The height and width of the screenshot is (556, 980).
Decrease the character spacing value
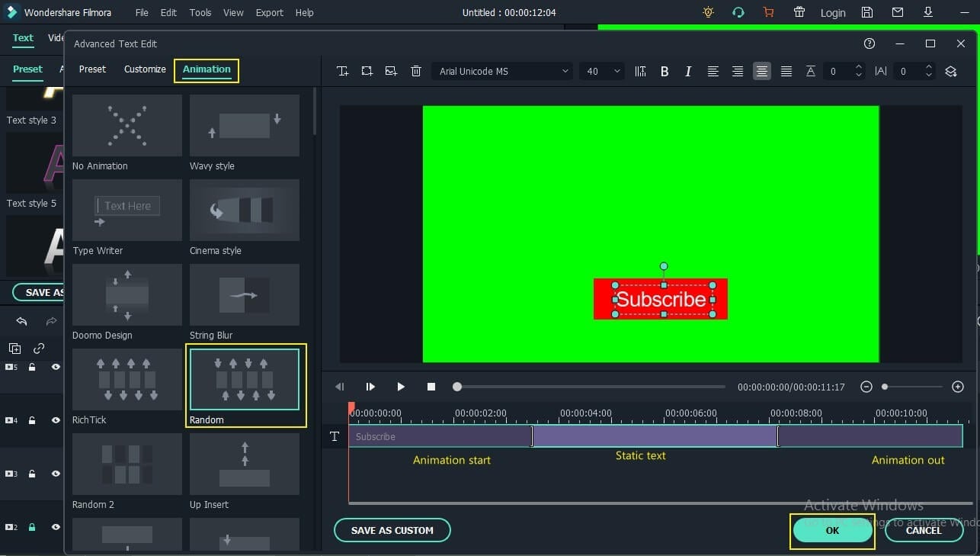point(928,76)
